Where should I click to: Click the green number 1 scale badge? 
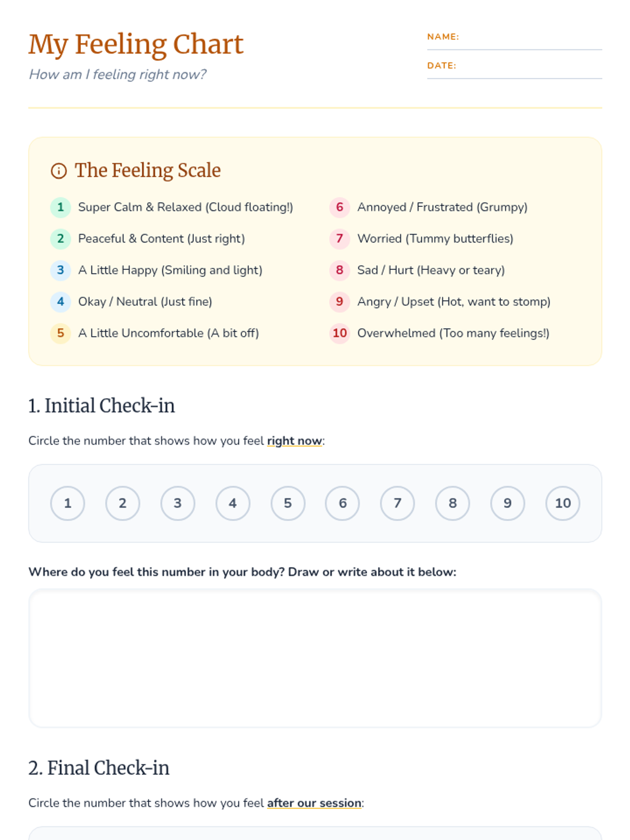[60, 207]
